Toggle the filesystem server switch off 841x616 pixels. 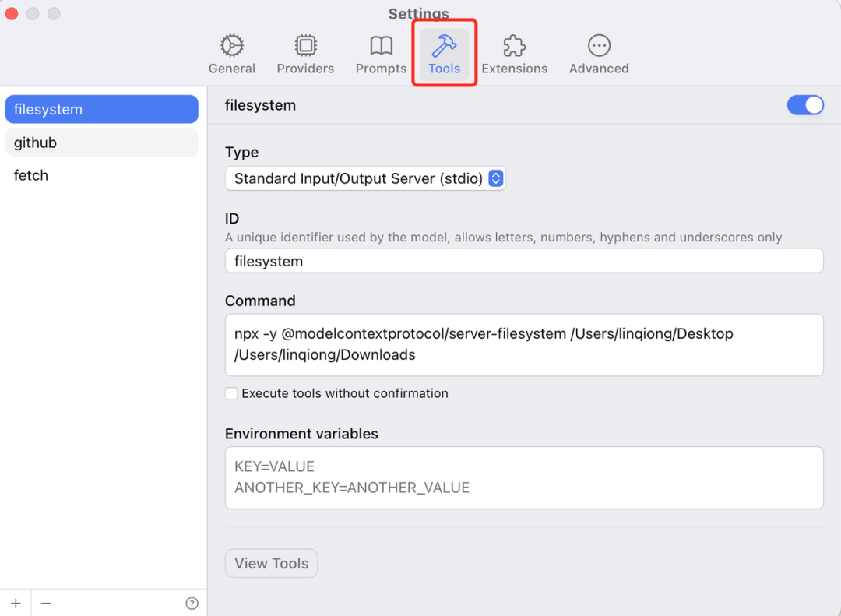click(x=805, y=105)
